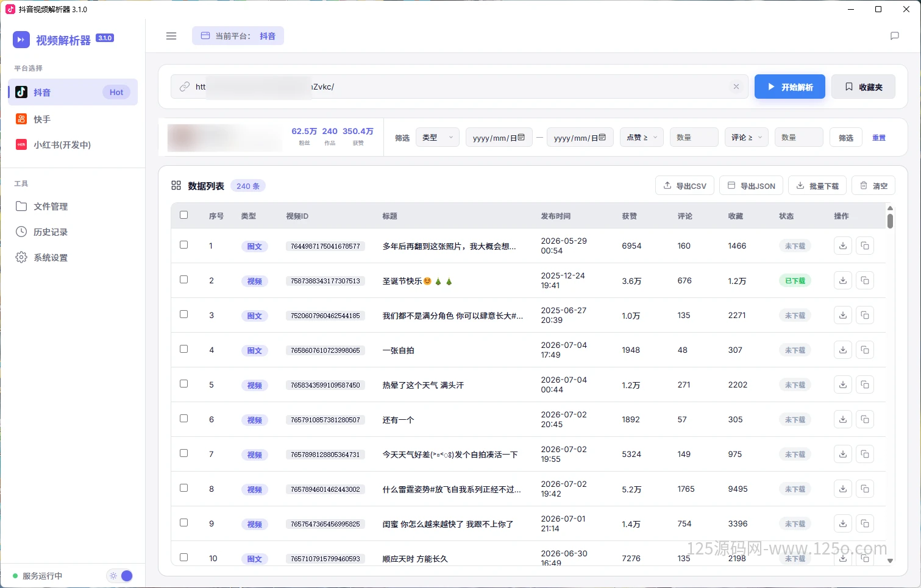Select 抖音 platform in sidebar
The width and height of the screenshot is (921, 588).
73,92
